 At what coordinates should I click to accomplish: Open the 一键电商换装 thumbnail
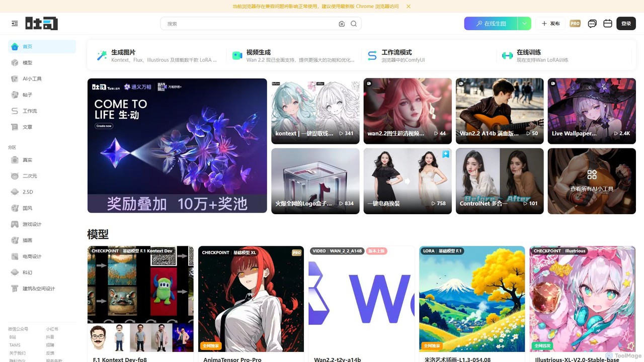click(x=408, y=181)
